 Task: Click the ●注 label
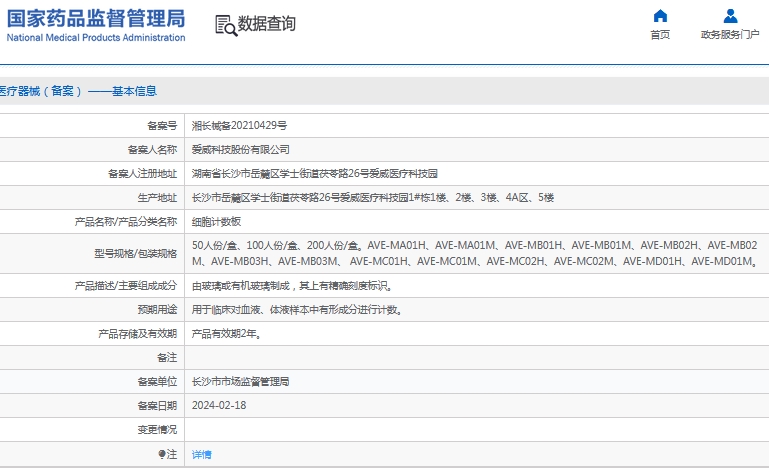(168, 454)
